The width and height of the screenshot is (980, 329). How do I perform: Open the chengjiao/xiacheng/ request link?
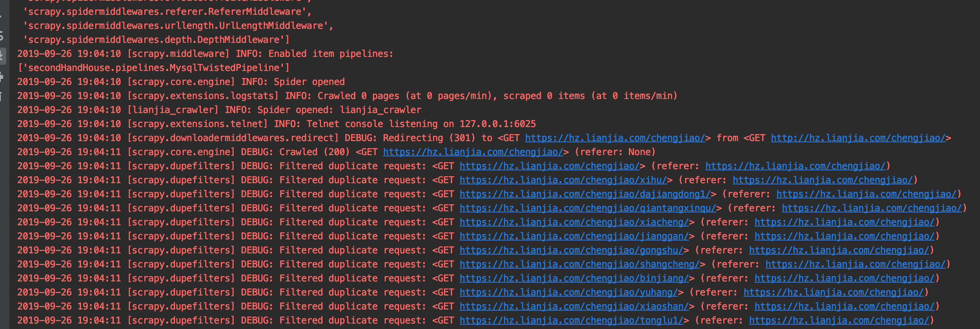(x=574, y=222)
